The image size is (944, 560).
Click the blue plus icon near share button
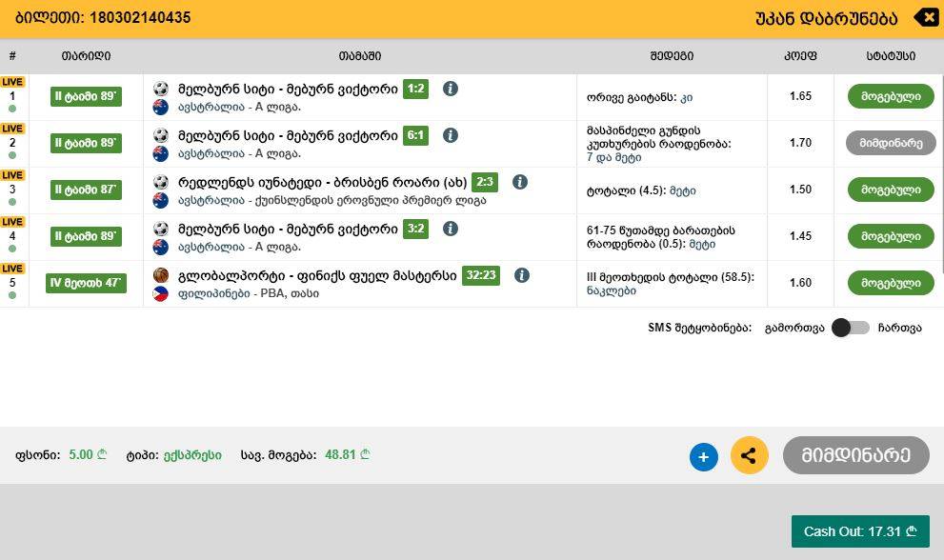[x=703, y=456]
